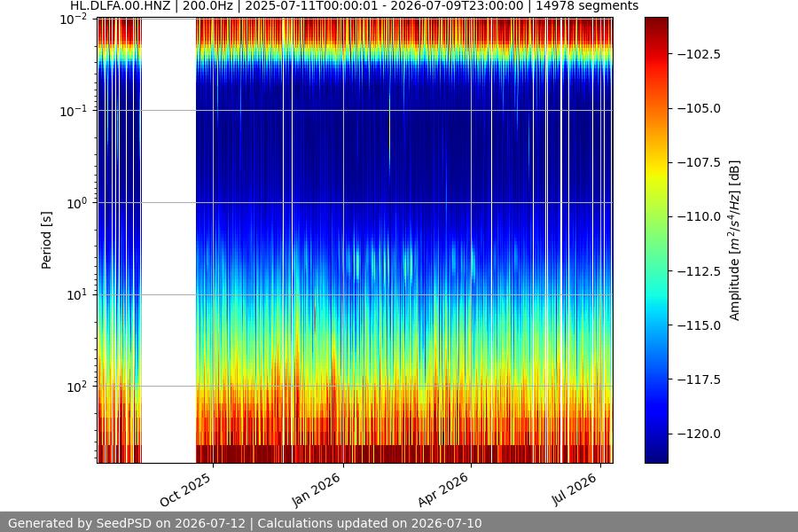Click the 'Generated by SeedPSD' footer text
This screenshot has width=798, height=532.
[245, 523]
